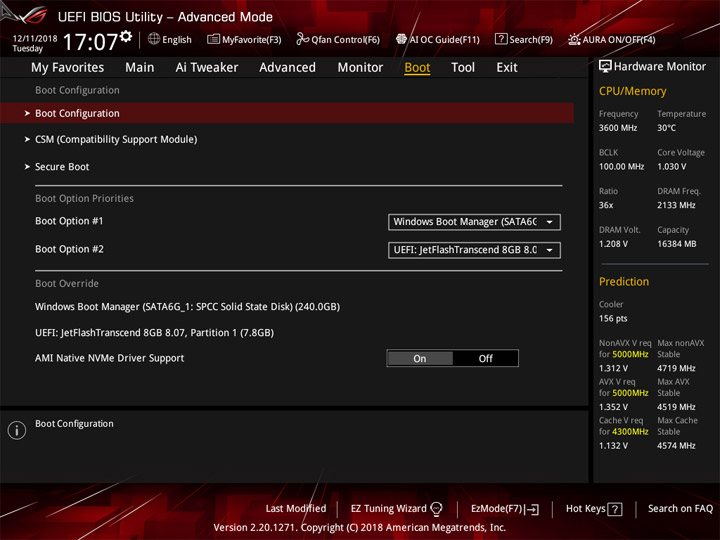720x540 pixels.
Task: Click the Hot Keys question mark icon
Action: [614, 509]
